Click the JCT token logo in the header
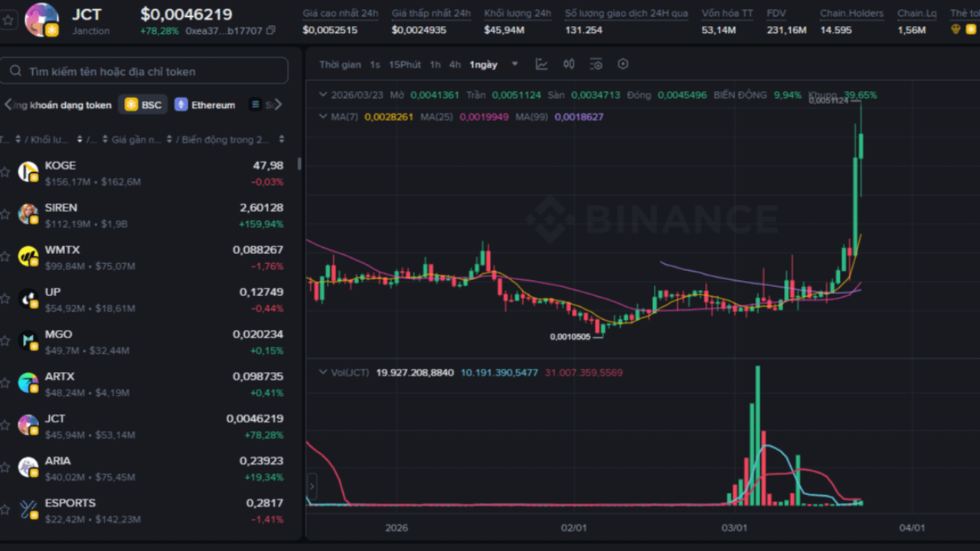980x551 pixels. coord(41,20)
